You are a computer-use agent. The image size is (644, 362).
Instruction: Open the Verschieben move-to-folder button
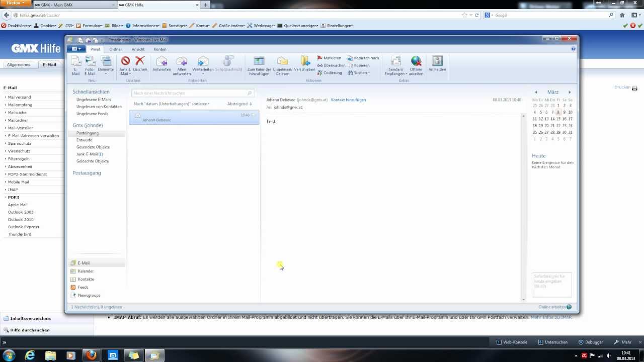coord(304,64)
